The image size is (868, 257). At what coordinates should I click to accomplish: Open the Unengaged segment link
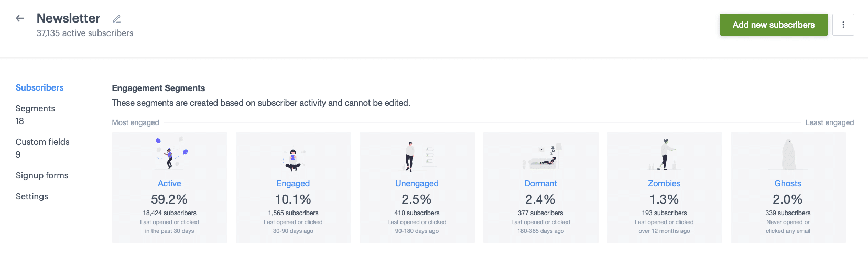point(417,183)
